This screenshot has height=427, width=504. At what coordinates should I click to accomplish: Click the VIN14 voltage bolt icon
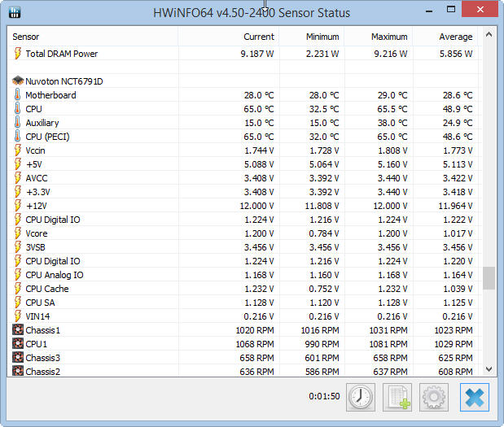pos(18,316)
